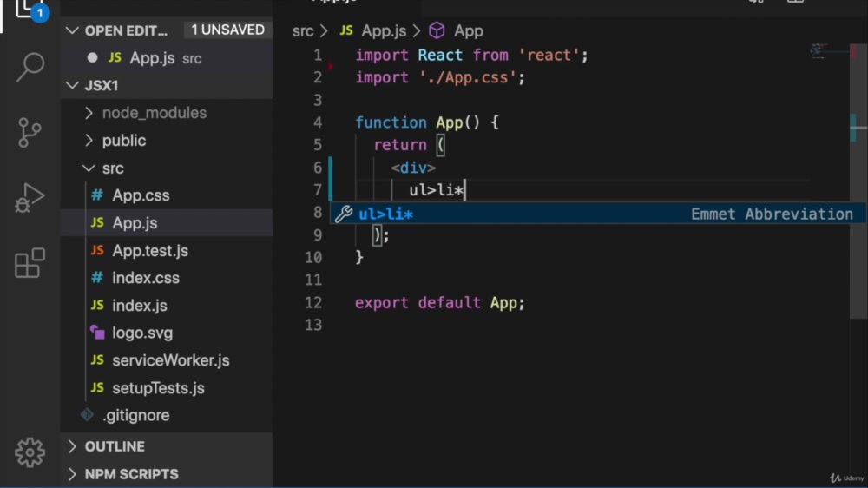Collapse the JSX1 project folder section
Image resolution: width=868 pixels, height=488 pixels.
coord(73,85)
